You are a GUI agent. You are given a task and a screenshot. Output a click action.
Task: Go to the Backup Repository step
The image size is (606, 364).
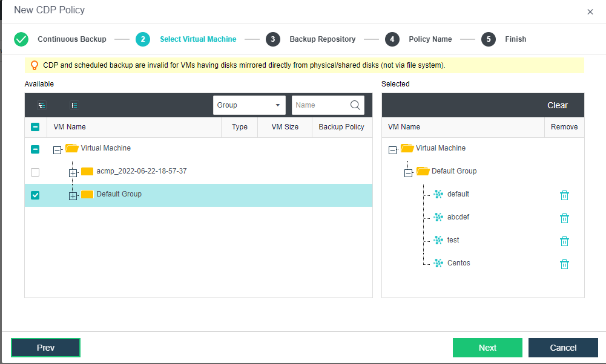272,39
